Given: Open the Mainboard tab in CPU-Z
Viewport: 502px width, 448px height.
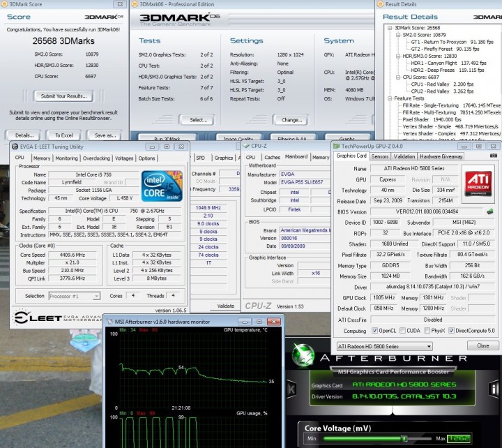Looking at the screenshot, I should pyautogui.click(x=296, y=157).
